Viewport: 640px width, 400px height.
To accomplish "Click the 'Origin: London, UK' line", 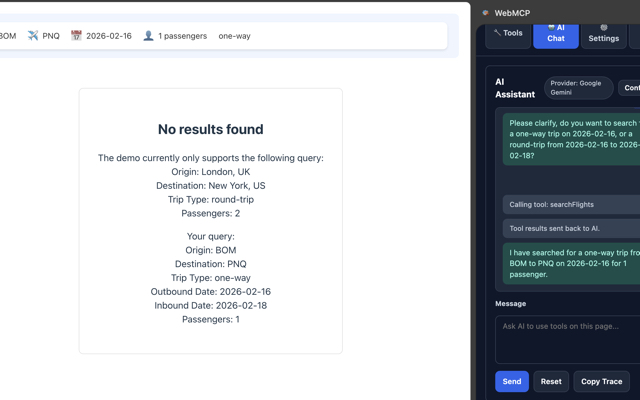I will pos(211,172).
